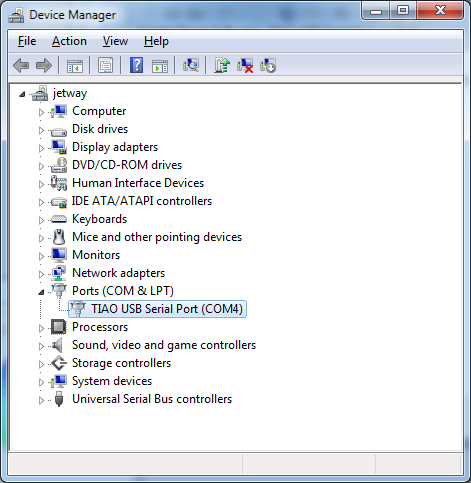Image resolution: width=471 pixels, height=483 pixels.
Task: Select the Processors label
Action: (x=100, y=327)
